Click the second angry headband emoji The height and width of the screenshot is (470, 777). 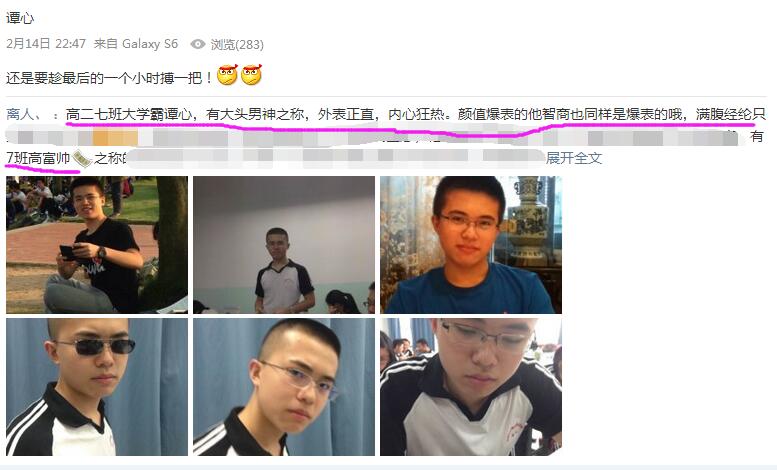coord(251,75)
